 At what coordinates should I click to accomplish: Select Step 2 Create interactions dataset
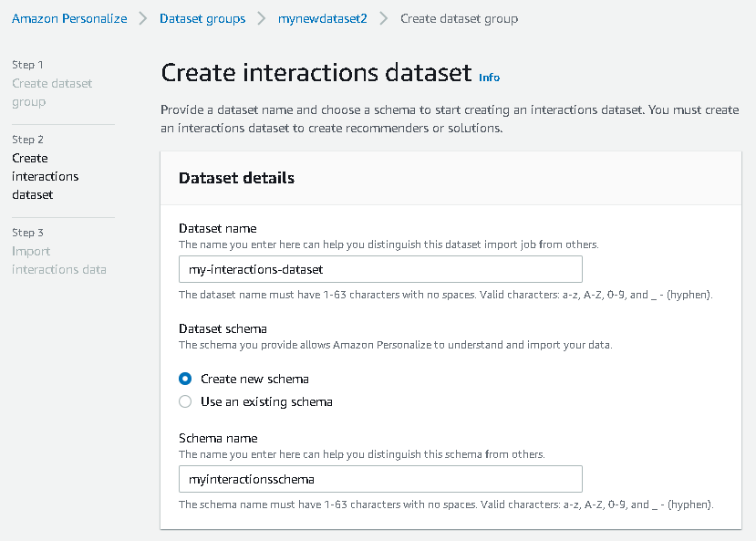coord(45,176)
